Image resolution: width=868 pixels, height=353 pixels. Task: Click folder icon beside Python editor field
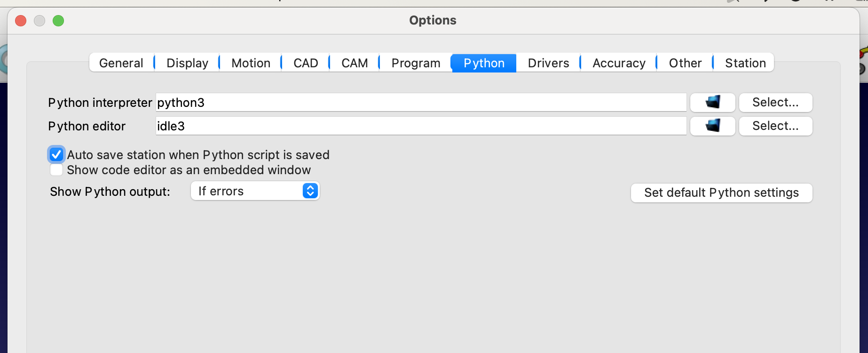(712, 126)
